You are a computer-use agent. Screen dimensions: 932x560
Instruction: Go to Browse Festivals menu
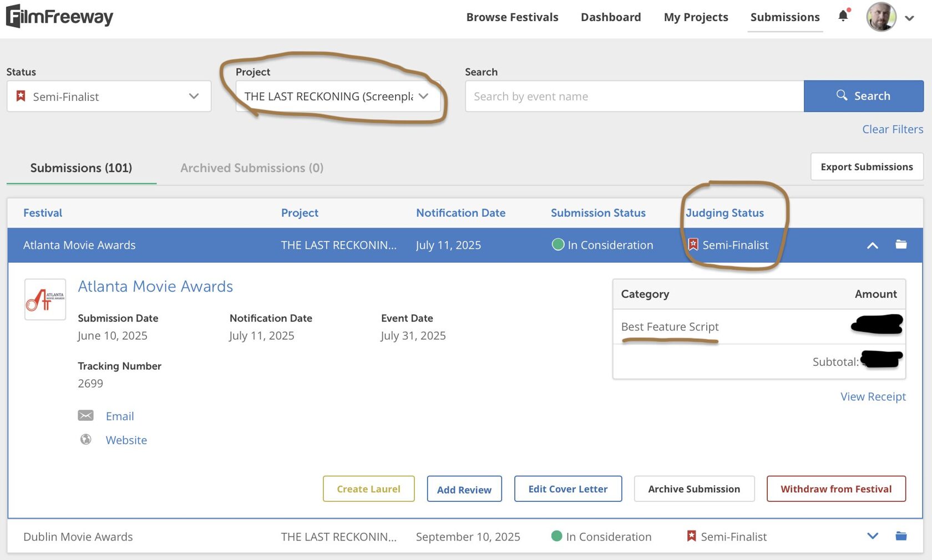point(512,17)
